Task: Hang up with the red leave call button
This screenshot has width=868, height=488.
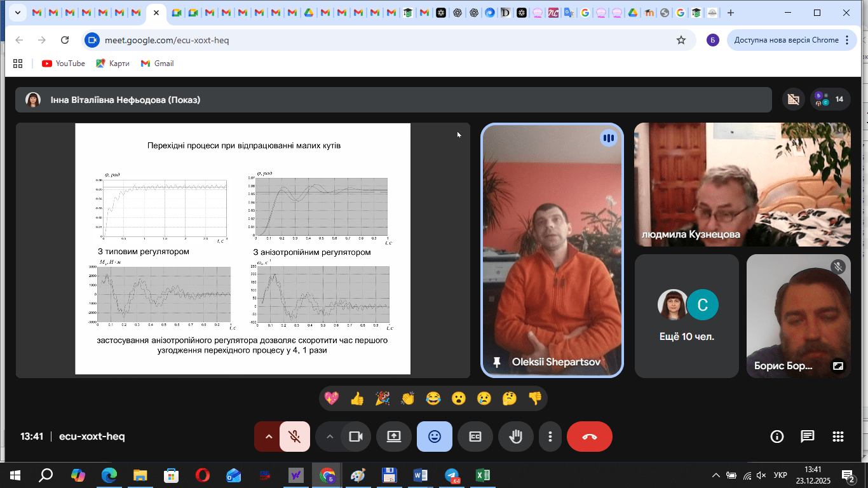Action: point(589,437)
